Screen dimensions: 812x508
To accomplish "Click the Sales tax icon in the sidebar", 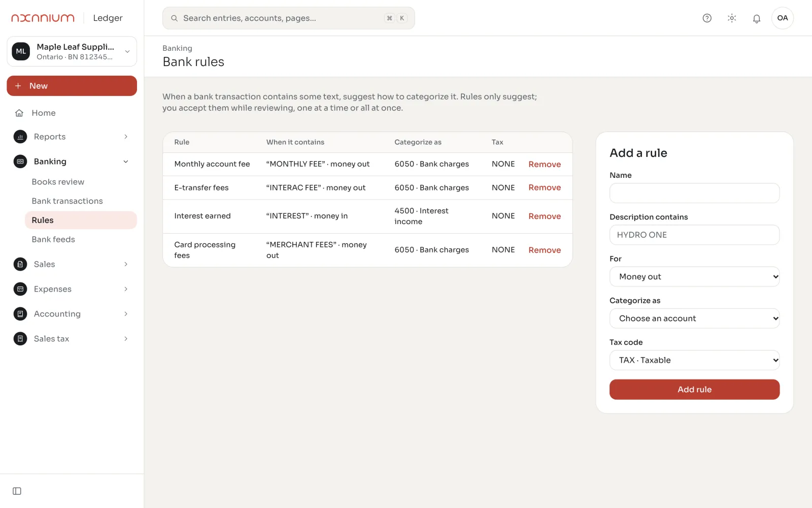I will pos(20,339).
